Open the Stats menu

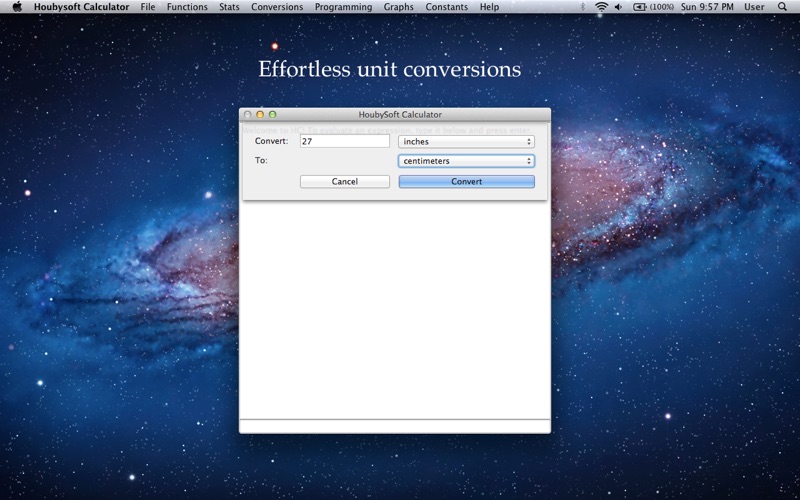229,7
